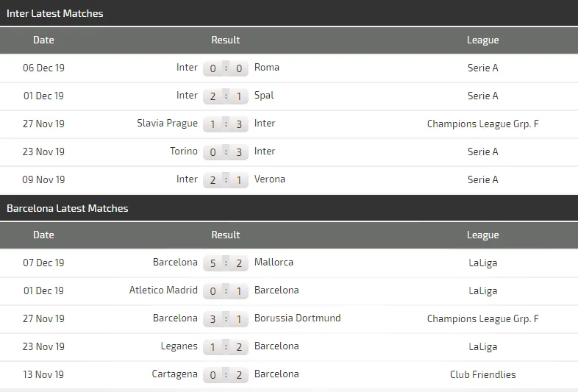Select the Atletico Madrid 0:1 Barcelona score
This screenshot has width=578, height=392.
pyautogui.click(x=226, y=291)
